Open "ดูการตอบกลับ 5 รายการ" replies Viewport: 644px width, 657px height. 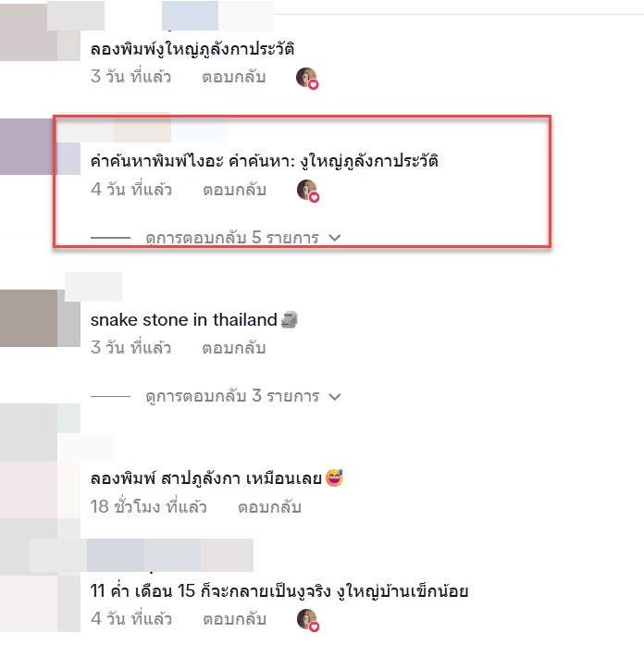(232, 238)
